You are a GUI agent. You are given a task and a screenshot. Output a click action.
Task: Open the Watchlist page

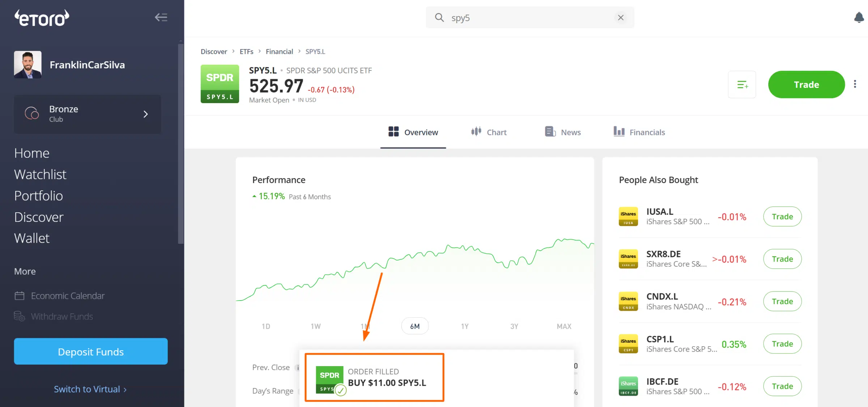[40, 174]
